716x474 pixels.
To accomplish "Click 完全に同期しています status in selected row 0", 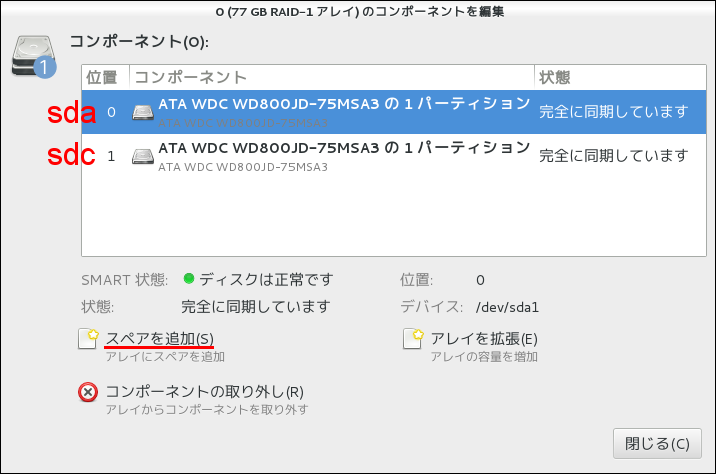I will [x=613, y=111].
